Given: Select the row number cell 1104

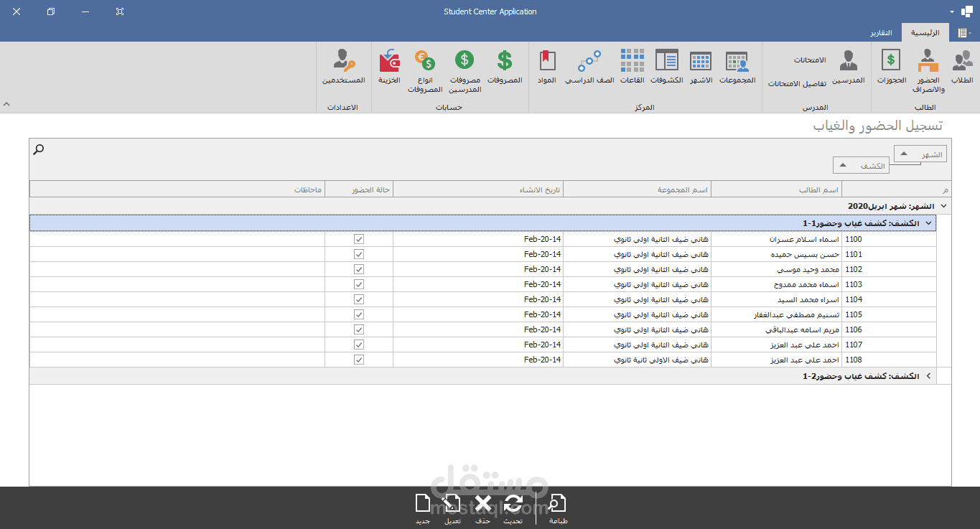Looking at the screenshot, I should tap(890, 299).
